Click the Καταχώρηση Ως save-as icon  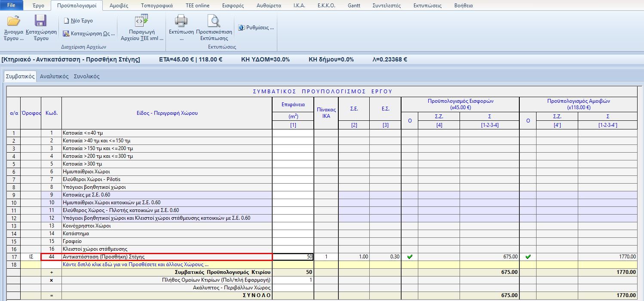tap(66, 34)
